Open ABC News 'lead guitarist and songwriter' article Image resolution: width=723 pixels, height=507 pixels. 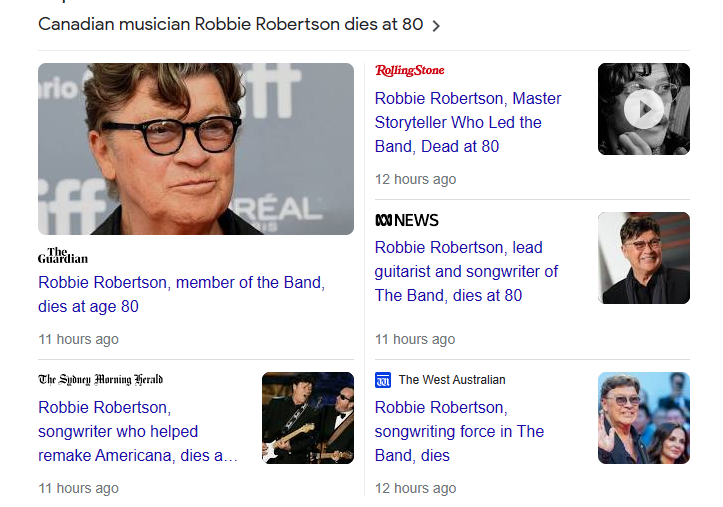click(x=466, y=271)
